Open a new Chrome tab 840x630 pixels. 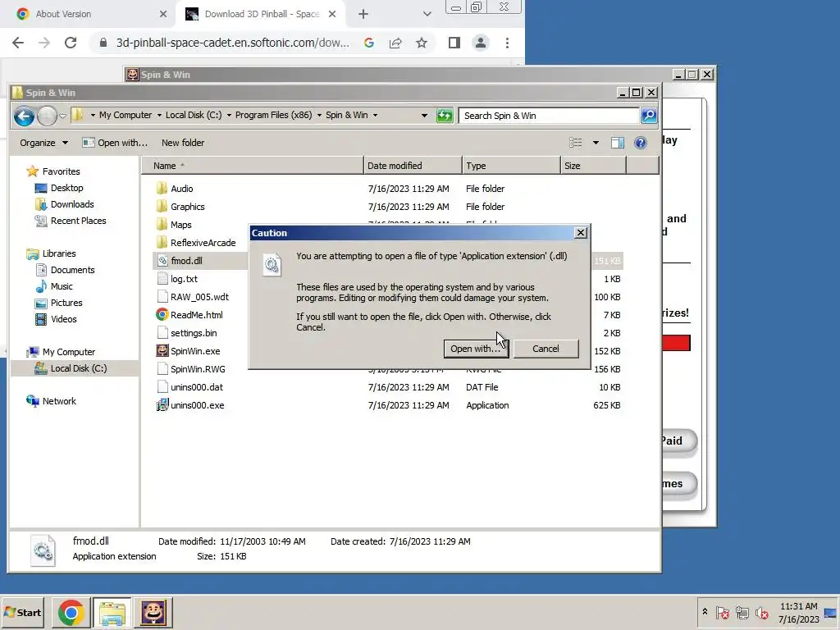coord(363,15)
